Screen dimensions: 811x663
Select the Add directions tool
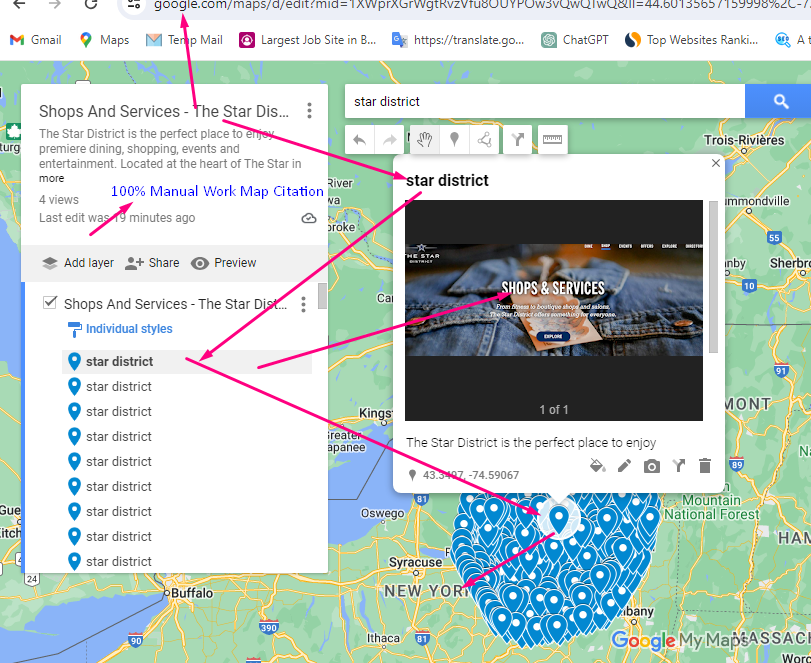click(x=518, y=140)
